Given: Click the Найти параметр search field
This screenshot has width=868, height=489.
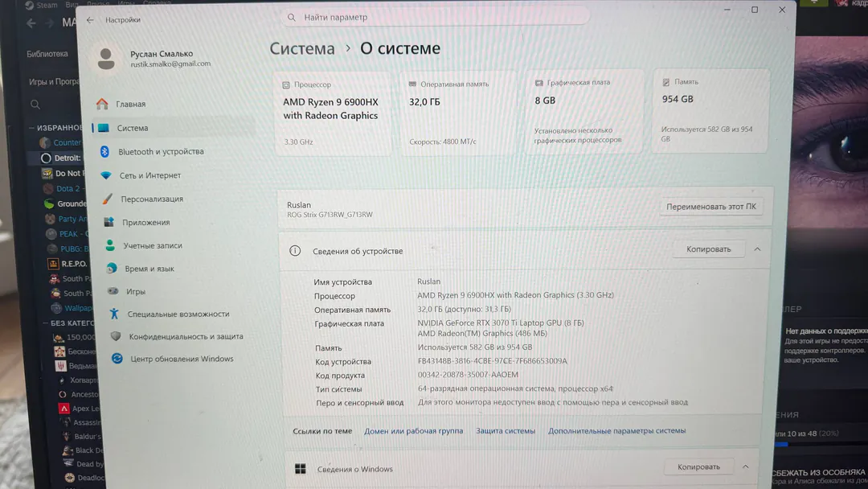Looking at the screenshot, I should (x=436, y=18).
